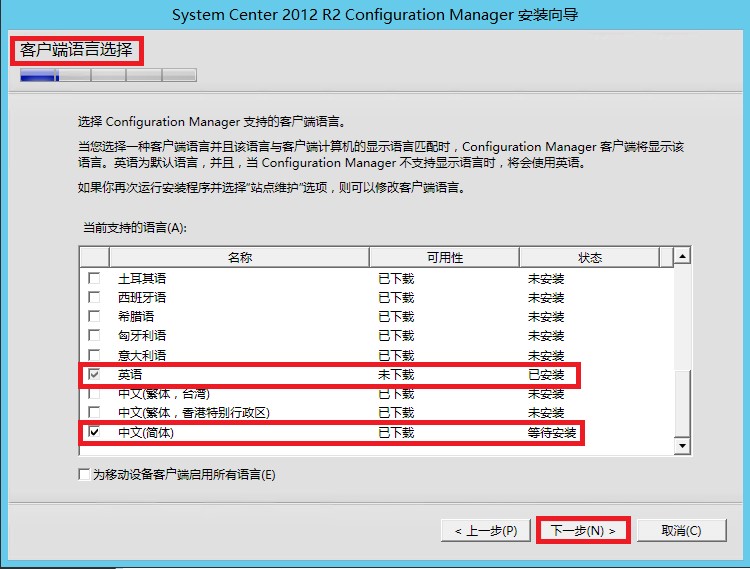
Task: Click 未下载 availability in 英语 row
Action: (x=396, y=374)
